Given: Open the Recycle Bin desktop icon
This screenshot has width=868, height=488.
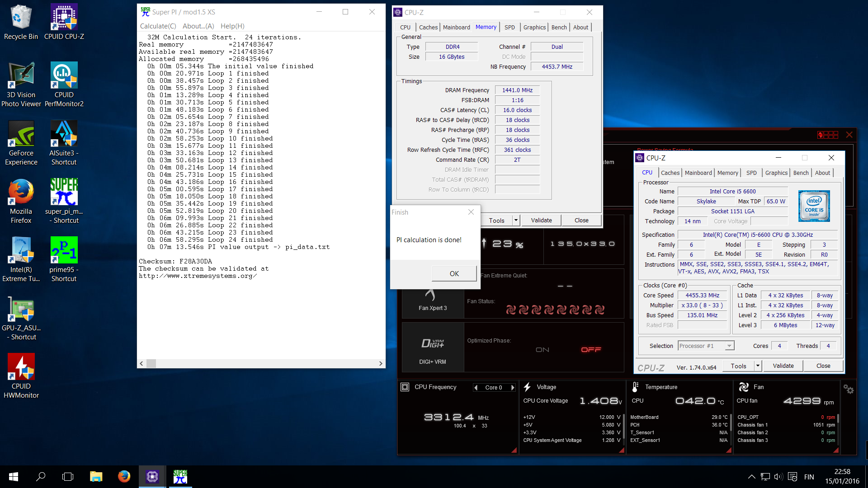Looking at the screenshot, I should (x=21, y=23).
